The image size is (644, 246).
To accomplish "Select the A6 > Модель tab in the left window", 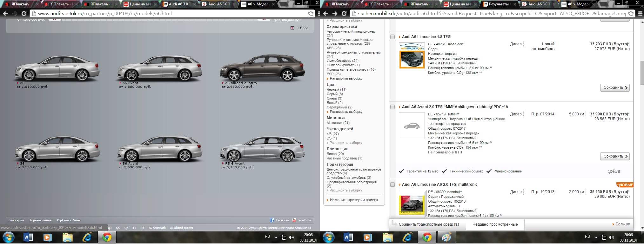I will coord(258,4).
